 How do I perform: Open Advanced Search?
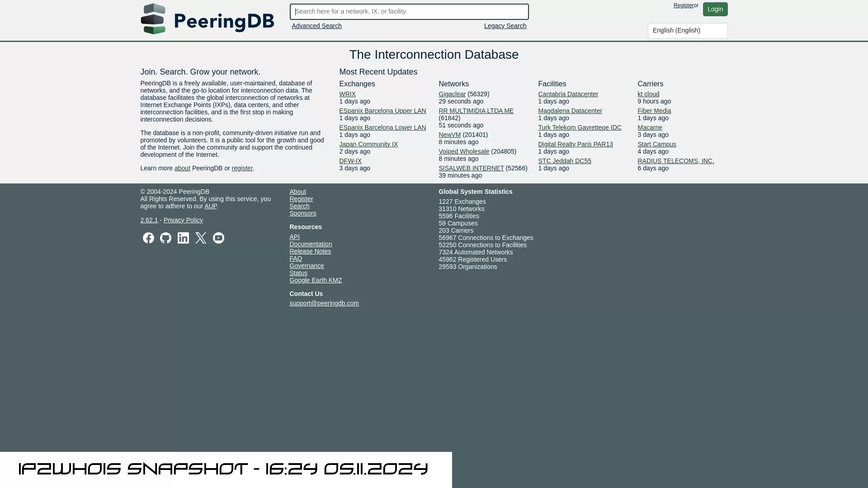point(316,26)
